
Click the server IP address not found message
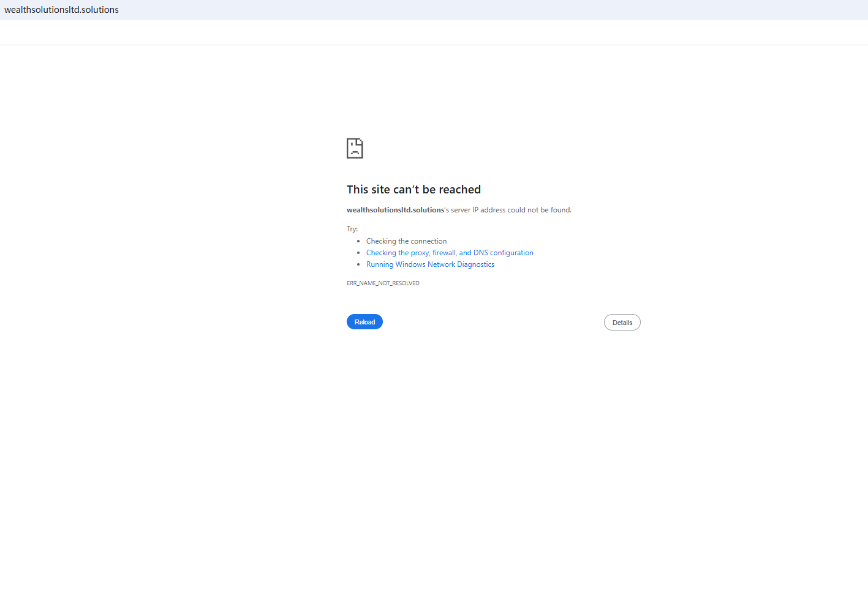pos(459,210)
